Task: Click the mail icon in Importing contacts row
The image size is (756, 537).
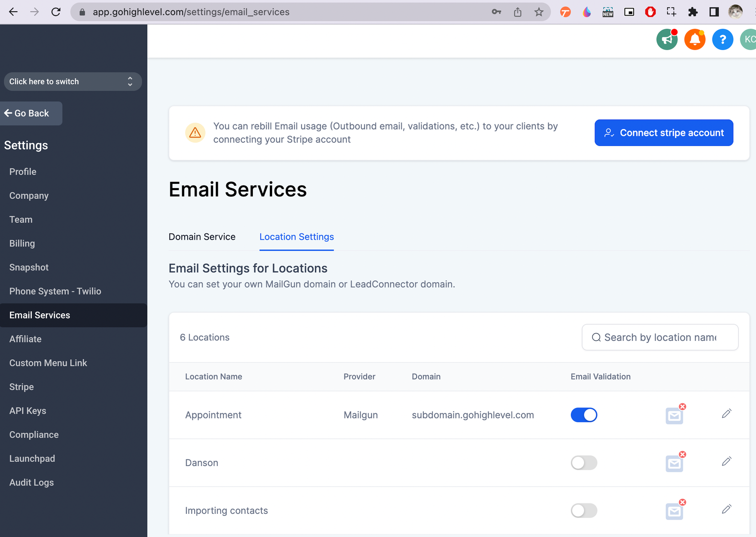Action: tap(674, 511)
